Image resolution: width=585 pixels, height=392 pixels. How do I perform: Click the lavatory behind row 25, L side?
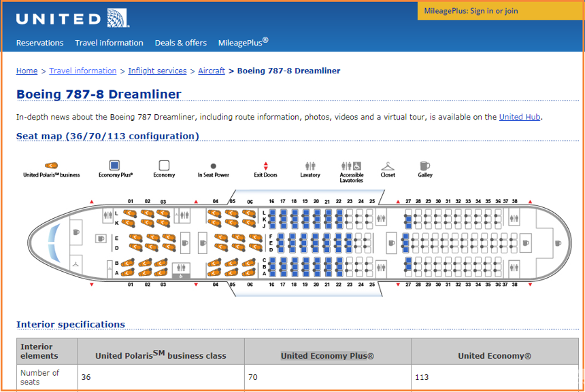click(381, 218)
